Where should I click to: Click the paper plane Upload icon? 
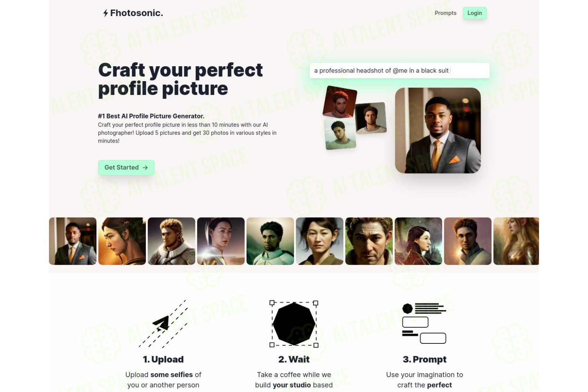click(x=163, y=324)
